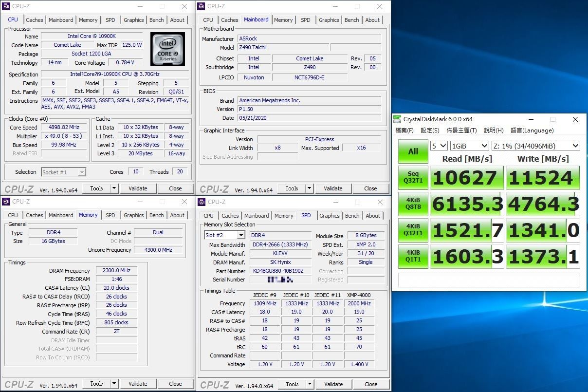Click the Uncore Frequency value 4300.0 MHz

[x=158, y=250]
